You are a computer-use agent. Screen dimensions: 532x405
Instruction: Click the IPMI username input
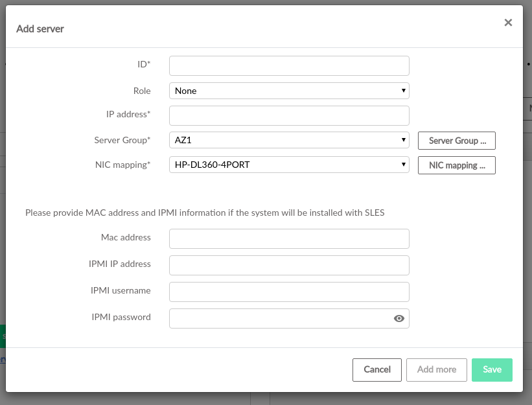point(289,292)
